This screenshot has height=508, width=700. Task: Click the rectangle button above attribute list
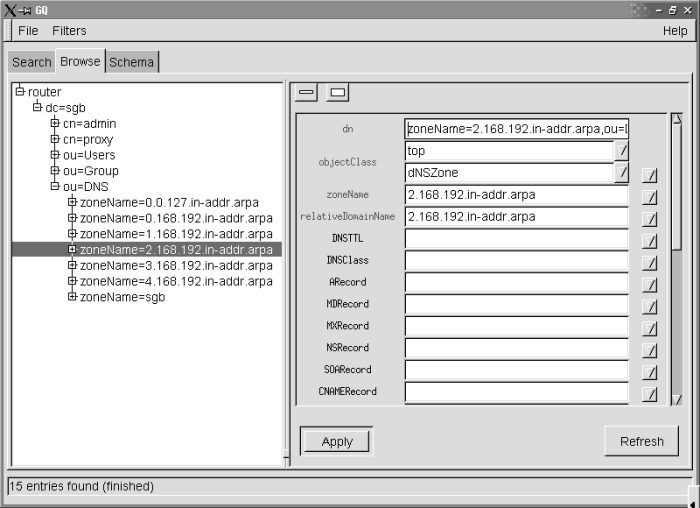(338, 93)
